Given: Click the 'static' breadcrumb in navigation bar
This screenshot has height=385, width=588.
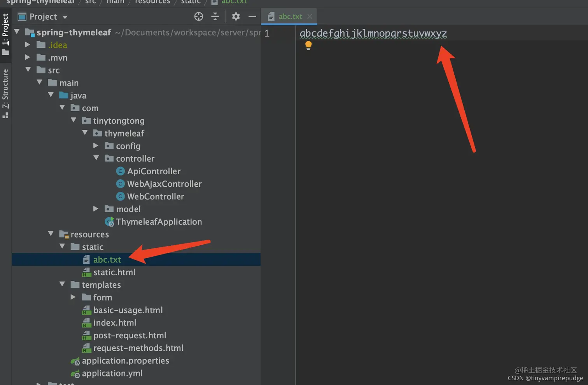Looking at the screenshot, I should pos(191,2).
